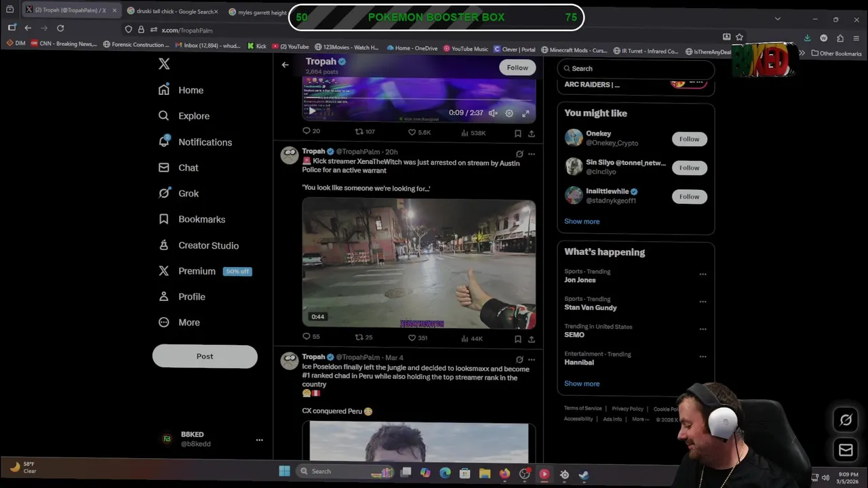The height and width of the screenshot is (488, 868).
Task: Bookmark the XenaTheWitch arrest post
Action: 517,338
